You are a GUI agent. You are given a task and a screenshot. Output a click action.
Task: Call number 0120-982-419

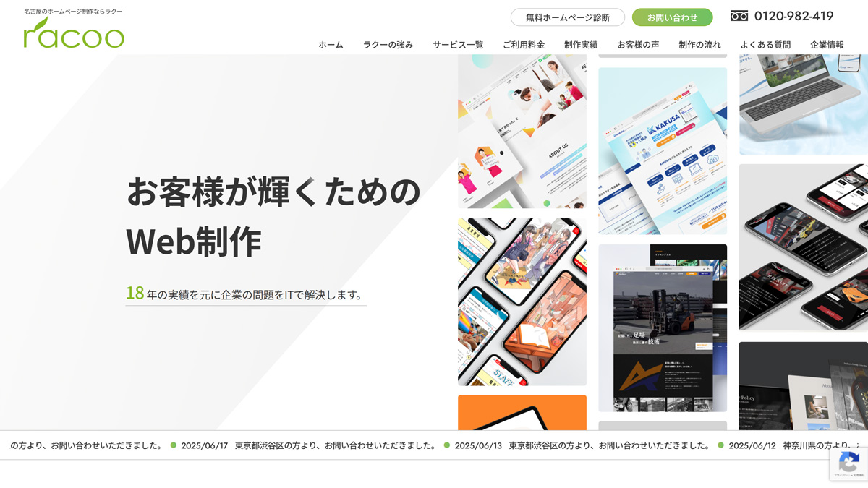tap(793, 16)
